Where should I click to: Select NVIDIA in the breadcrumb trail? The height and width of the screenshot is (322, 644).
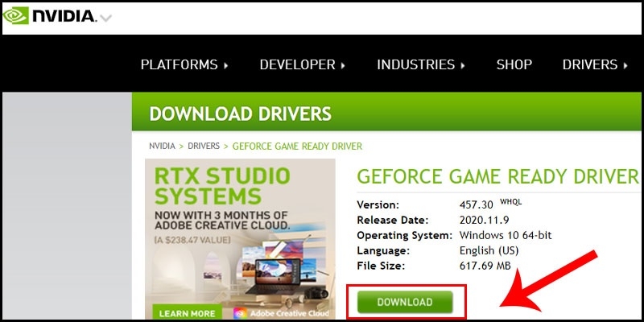point(162,146)
